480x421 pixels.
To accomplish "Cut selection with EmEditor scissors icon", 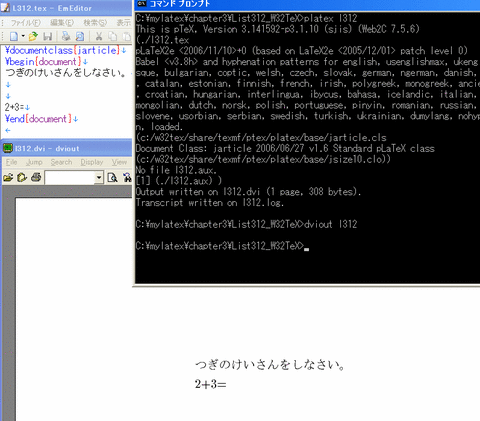I will [99, 36].
